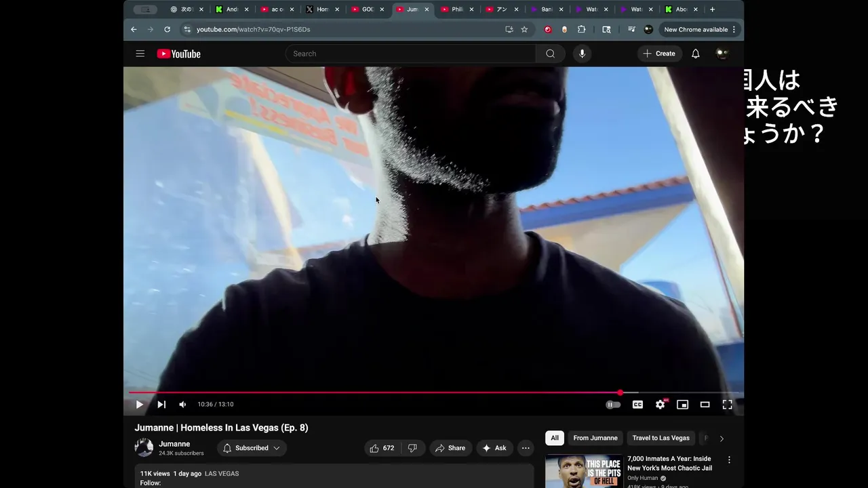868x488 pixels.
Task: Click the install/cast icon in the address bar
Action: (x=509, y=29)
